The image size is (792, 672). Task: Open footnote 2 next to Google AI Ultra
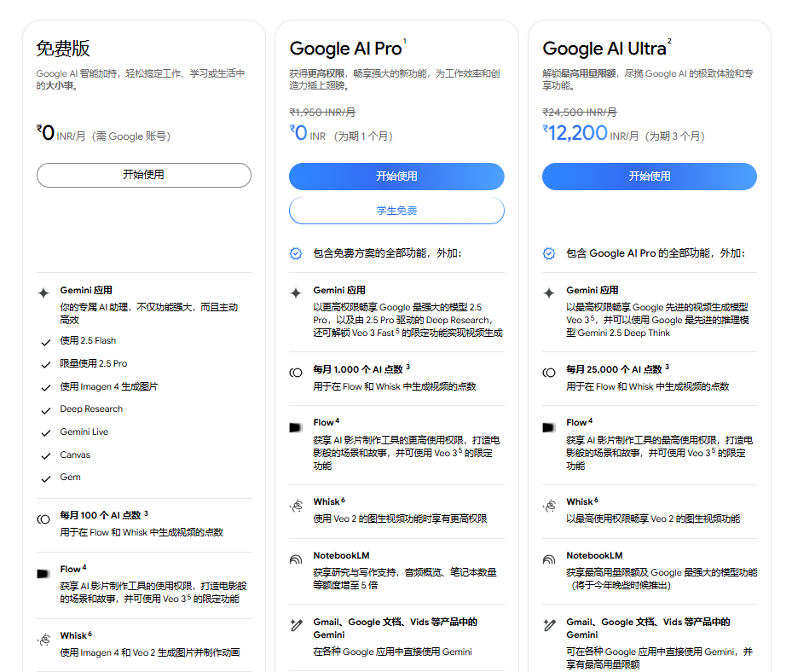point(669,41)
